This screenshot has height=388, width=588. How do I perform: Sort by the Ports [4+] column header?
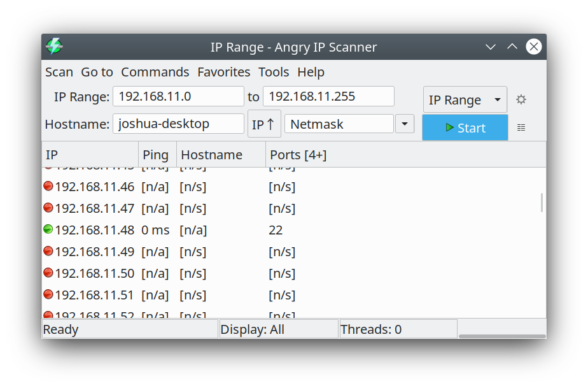tap(406, 154)
